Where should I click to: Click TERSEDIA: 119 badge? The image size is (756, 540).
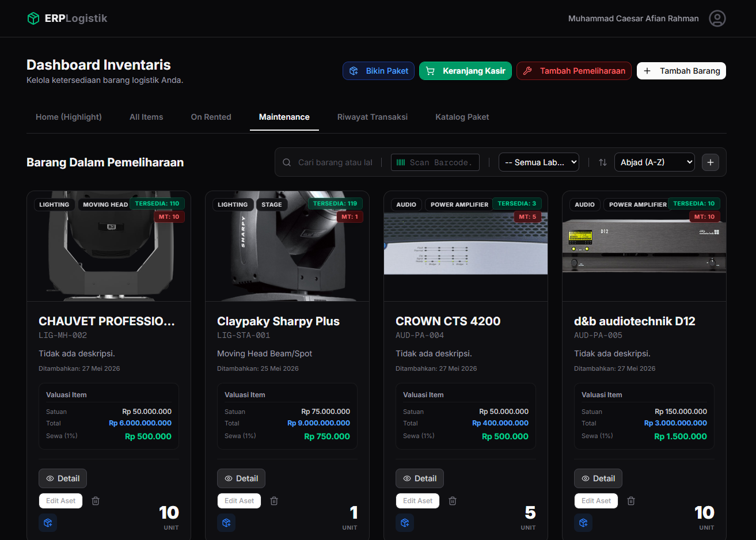click(335, 203)
